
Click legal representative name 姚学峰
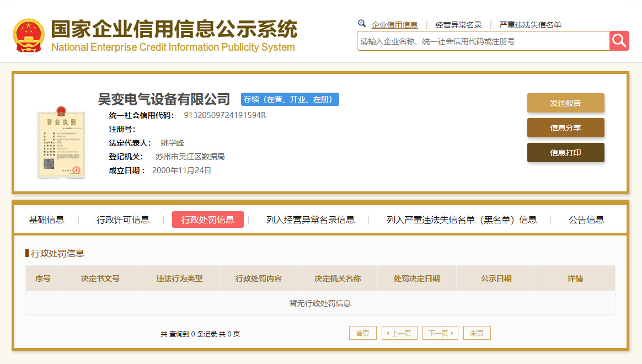click(172, 143)
